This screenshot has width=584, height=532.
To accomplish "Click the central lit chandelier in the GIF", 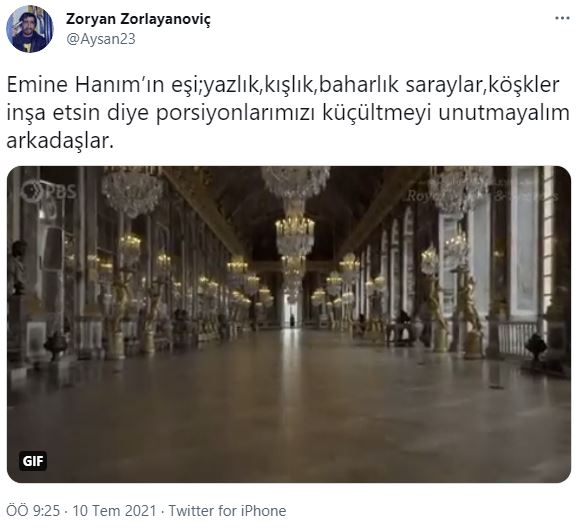I will (295, 235).
